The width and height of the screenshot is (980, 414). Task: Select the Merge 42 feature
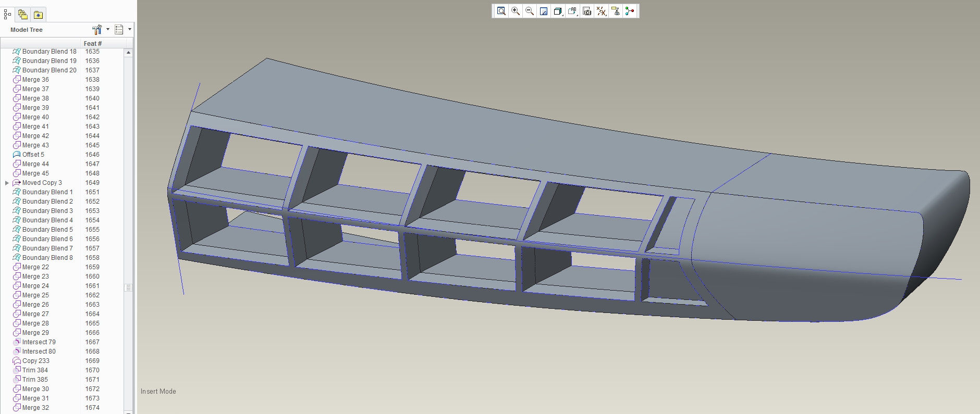tap(35, 136)
